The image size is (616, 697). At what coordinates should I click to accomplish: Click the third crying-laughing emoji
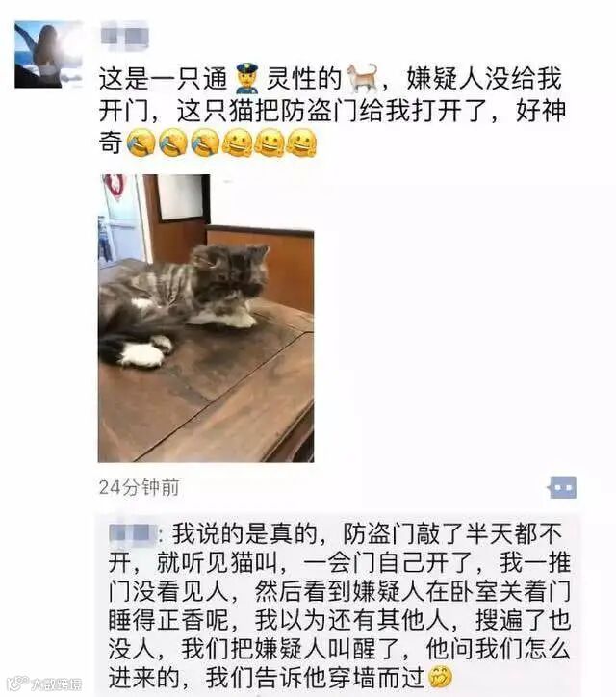point(205,143)
